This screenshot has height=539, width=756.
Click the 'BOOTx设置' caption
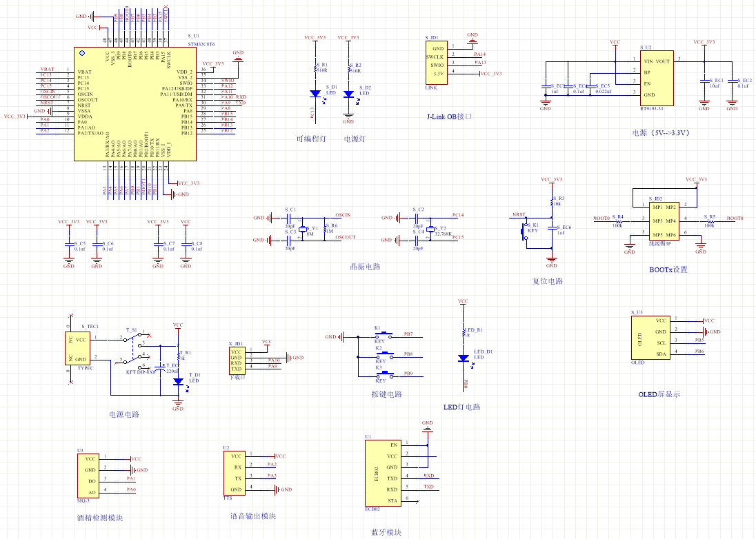tap(668, 269)
